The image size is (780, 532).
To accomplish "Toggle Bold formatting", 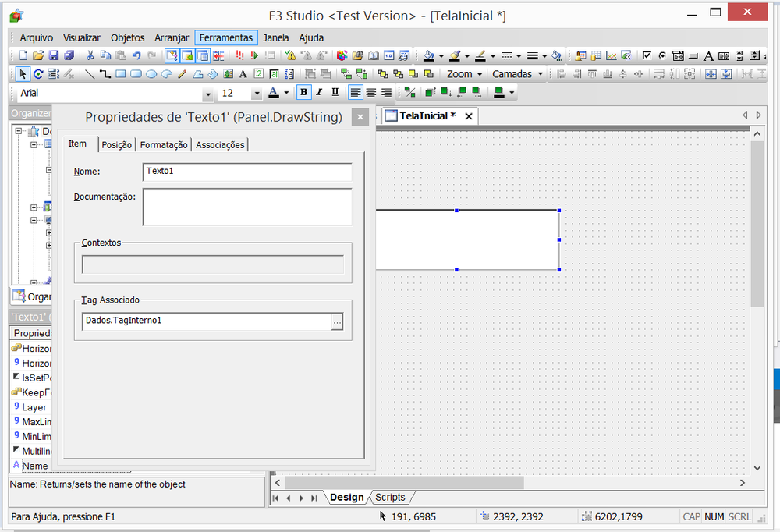I will click(x=304, y=92).
